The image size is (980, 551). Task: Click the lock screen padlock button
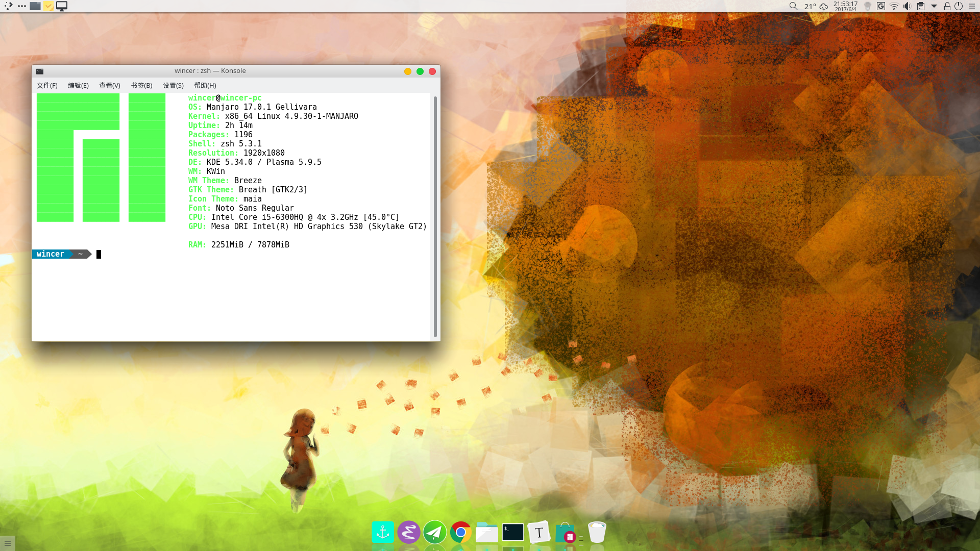pos(947,6)
